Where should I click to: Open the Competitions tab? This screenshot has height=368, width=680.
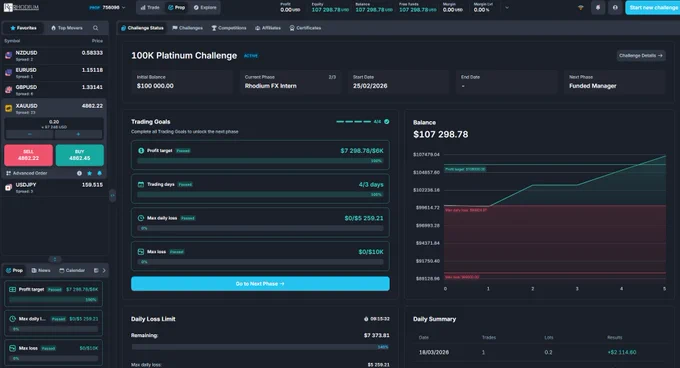229,28
